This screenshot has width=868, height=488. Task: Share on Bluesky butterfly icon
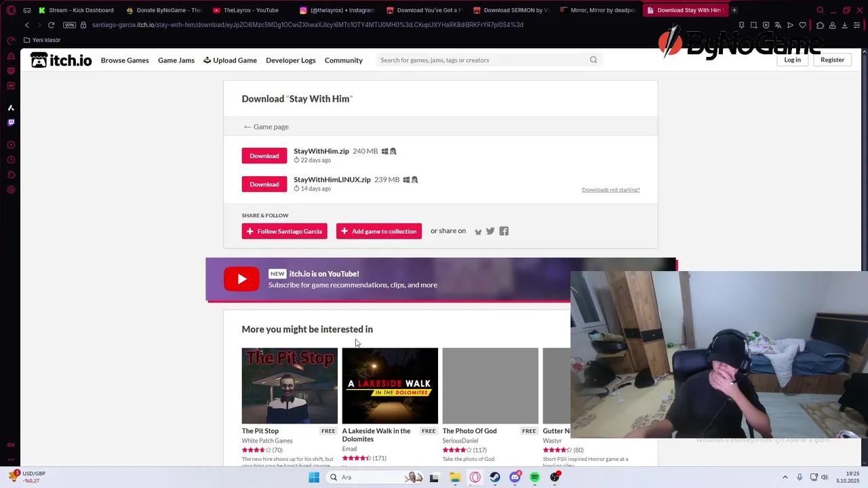tap(478, 232)
